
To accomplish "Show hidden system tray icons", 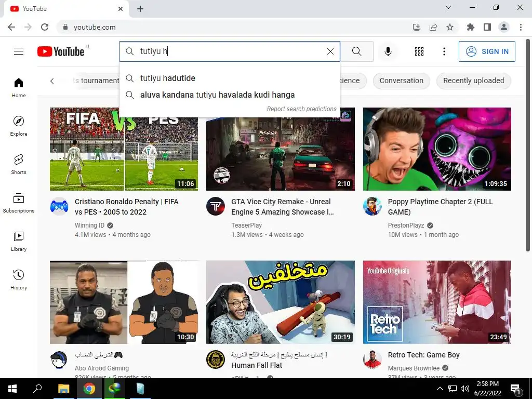I will pyautogui.click(x=440, y=389).
